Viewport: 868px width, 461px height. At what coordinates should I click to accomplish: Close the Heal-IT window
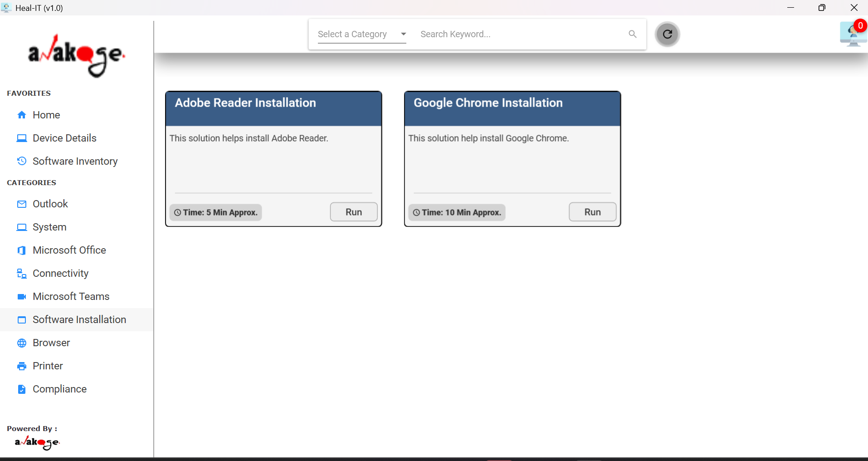854,8
